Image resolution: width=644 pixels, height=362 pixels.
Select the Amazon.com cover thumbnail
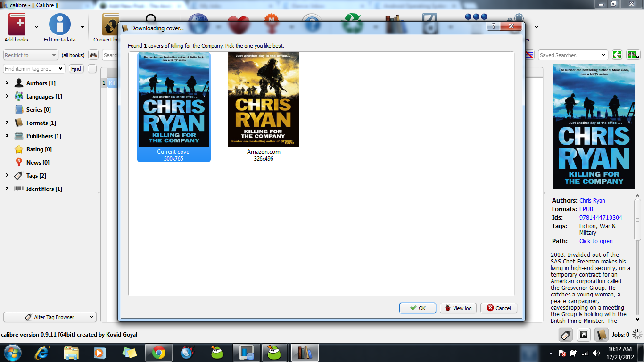(x=263, y=99)
